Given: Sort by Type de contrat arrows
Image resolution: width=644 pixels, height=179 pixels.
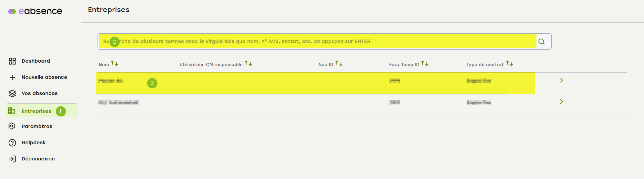Looking at the screenshot, I should tap(510, 64).
